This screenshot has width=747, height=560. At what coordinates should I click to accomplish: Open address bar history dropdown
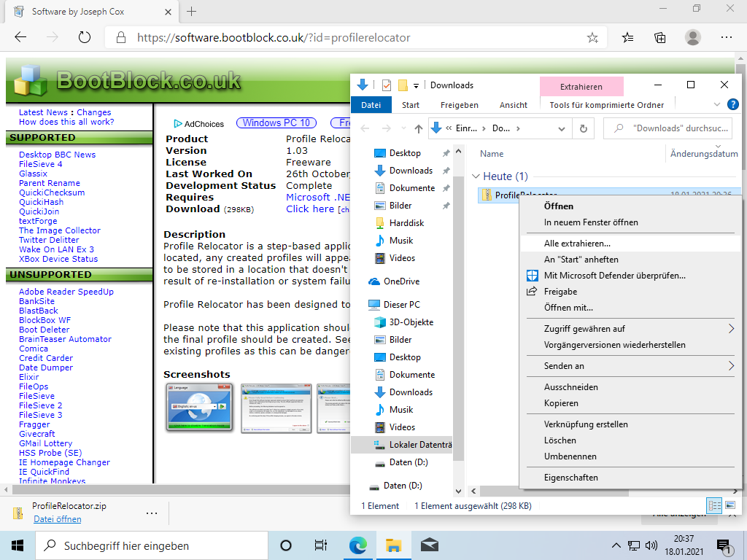tap(562, 128)
